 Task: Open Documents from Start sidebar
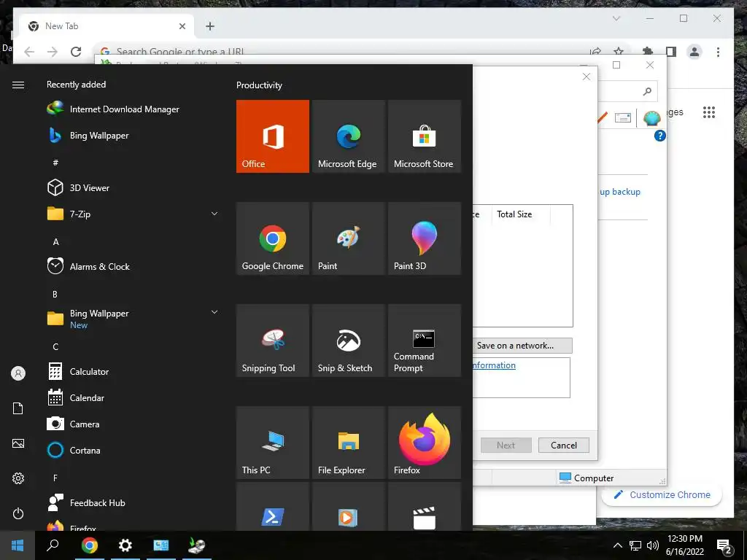18,408
